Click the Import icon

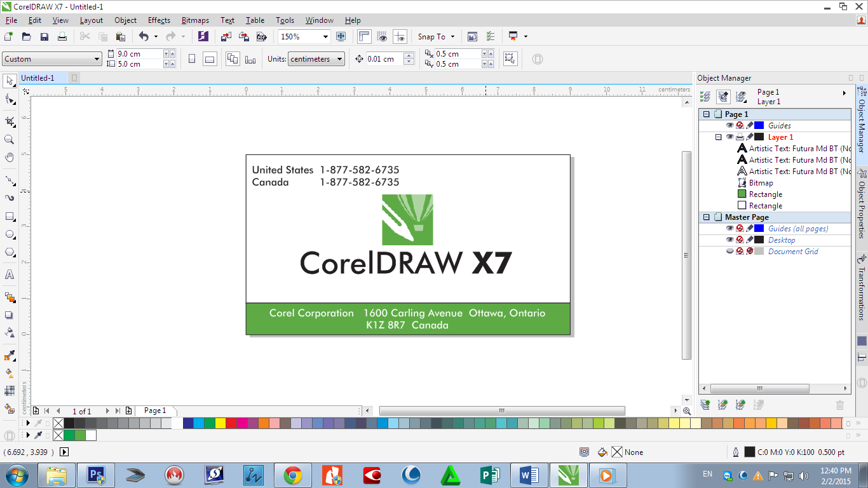pyautogui.click(x=226, y=37)
